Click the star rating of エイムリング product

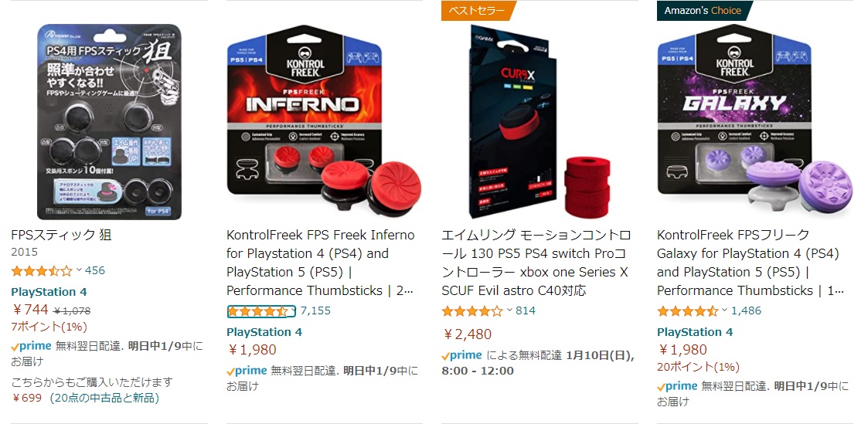point(472,311)
